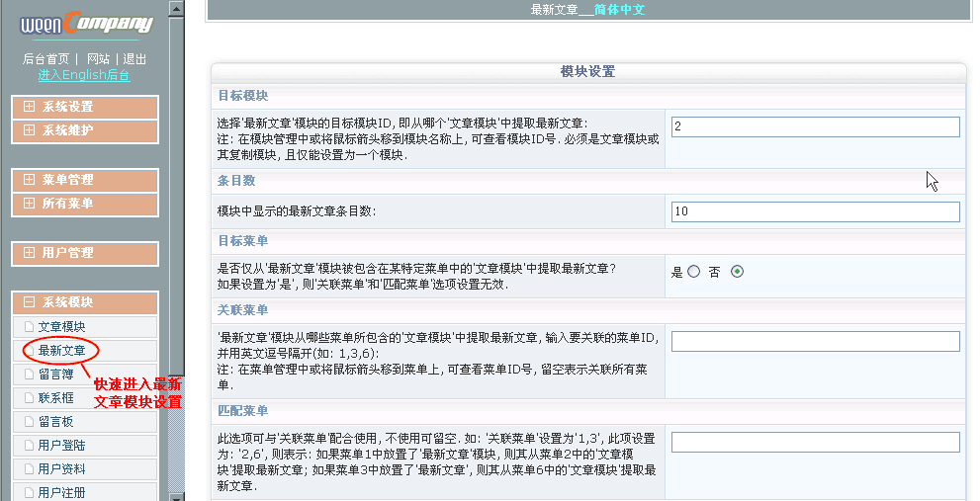Click the 匹配菜单 input field

tap(816, 443)
